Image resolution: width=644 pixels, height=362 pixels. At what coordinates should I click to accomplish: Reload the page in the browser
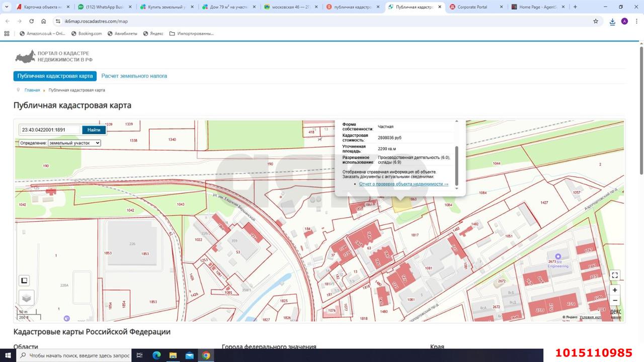[x=32, y=21]
